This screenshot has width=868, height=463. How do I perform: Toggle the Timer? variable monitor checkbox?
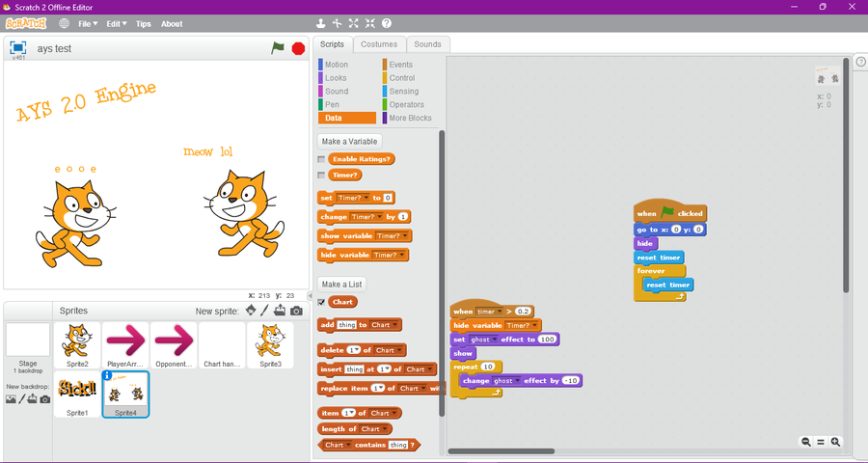click(x=321, y=175)
